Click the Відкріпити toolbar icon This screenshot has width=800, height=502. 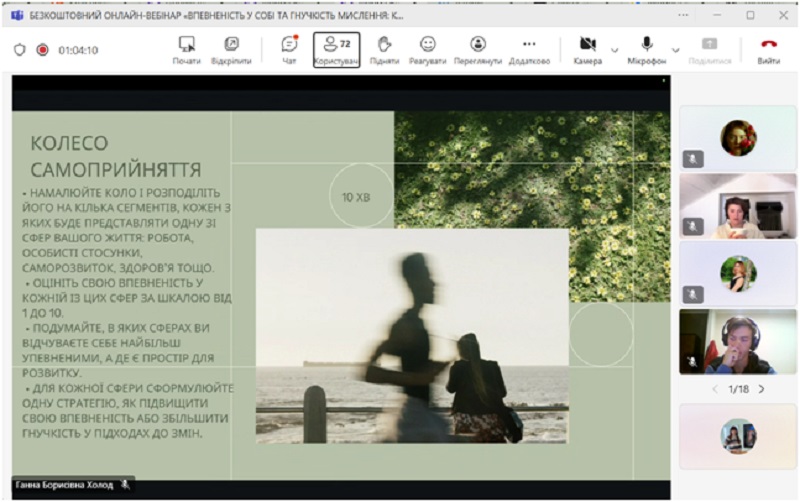231,48
